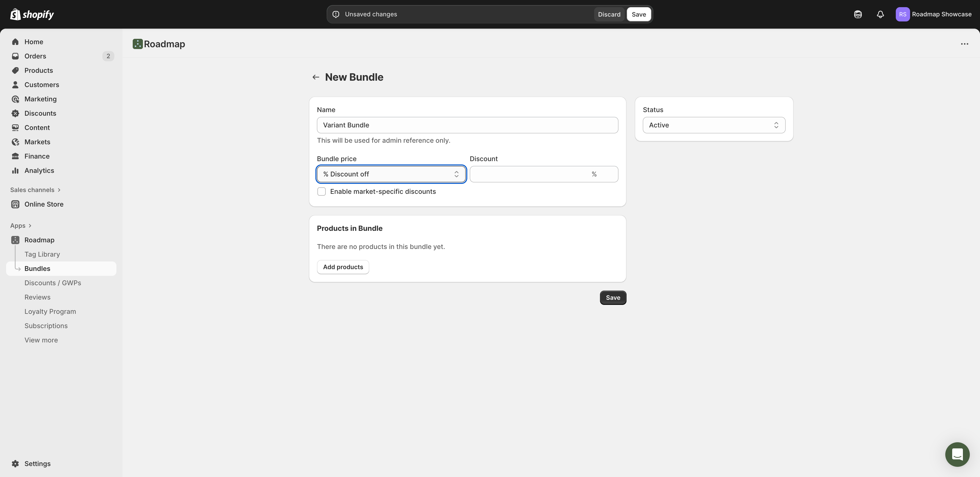Click the Discount percentage input field
Viewport: 980px width, 477px height.
529,174
